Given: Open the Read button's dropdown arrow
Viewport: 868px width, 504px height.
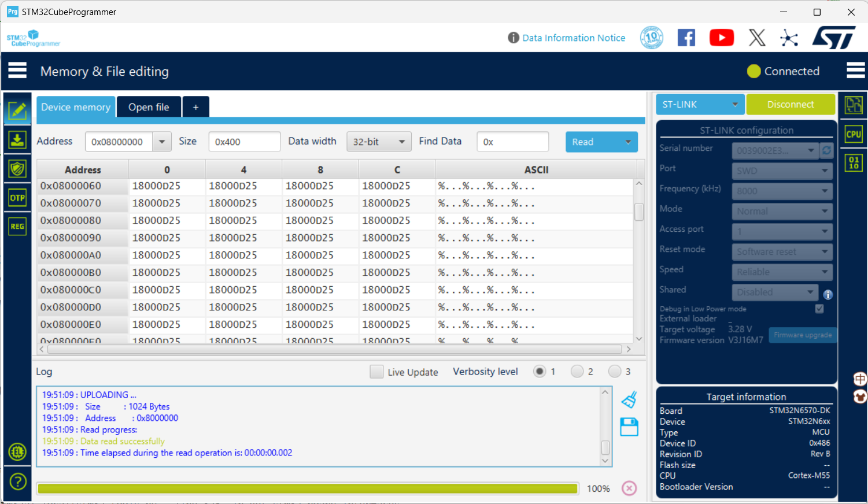Looking at the screenshot, I should click(629, 142).
